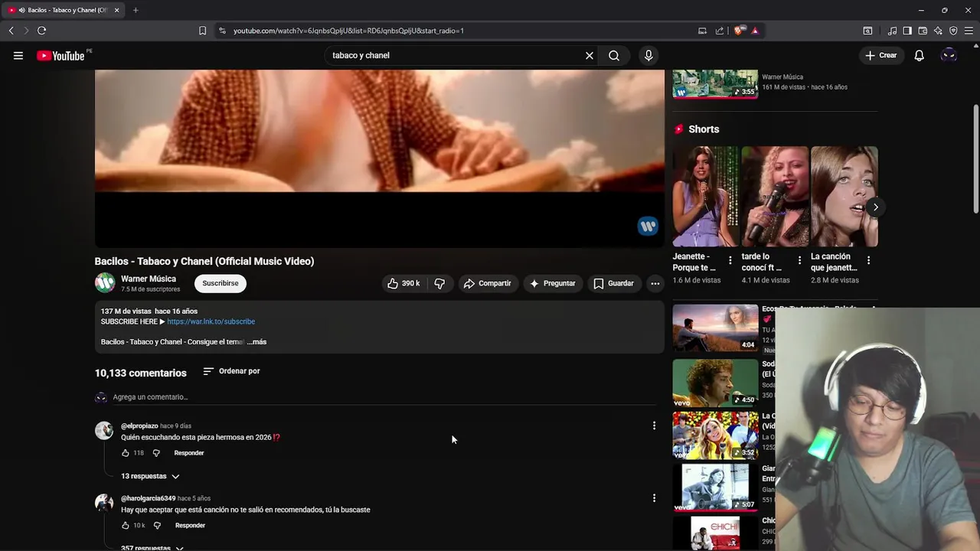Open the browser playlist music-note icon
This screenshot has height=551, width=980.
tap(892, 31)
